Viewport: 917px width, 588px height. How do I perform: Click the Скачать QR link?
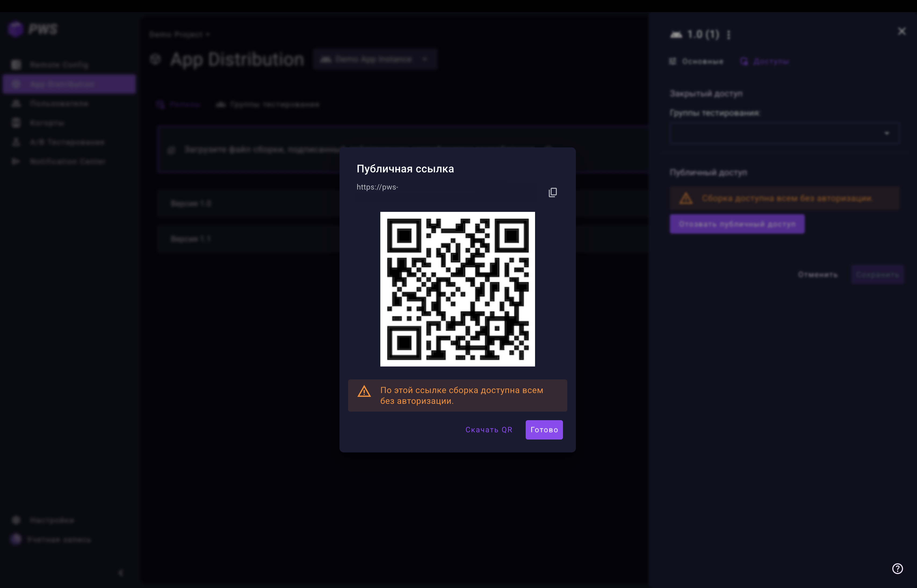click(489, 430)
